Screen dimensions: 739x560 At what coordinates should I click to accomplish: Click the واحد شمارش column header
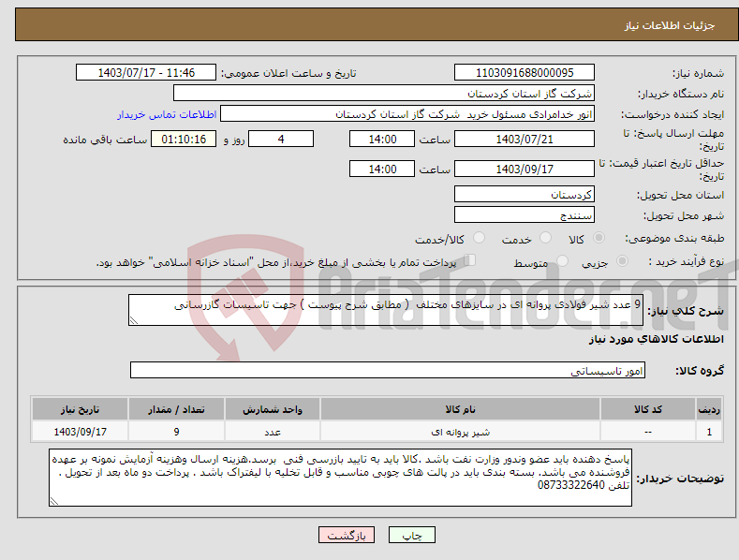(x=273, y=409)
